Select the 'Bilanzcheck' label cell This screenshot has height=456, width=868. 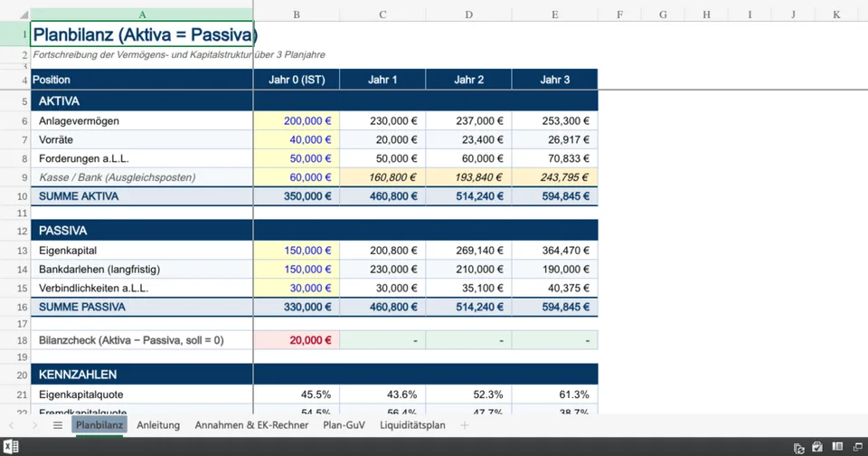point(142,340)
